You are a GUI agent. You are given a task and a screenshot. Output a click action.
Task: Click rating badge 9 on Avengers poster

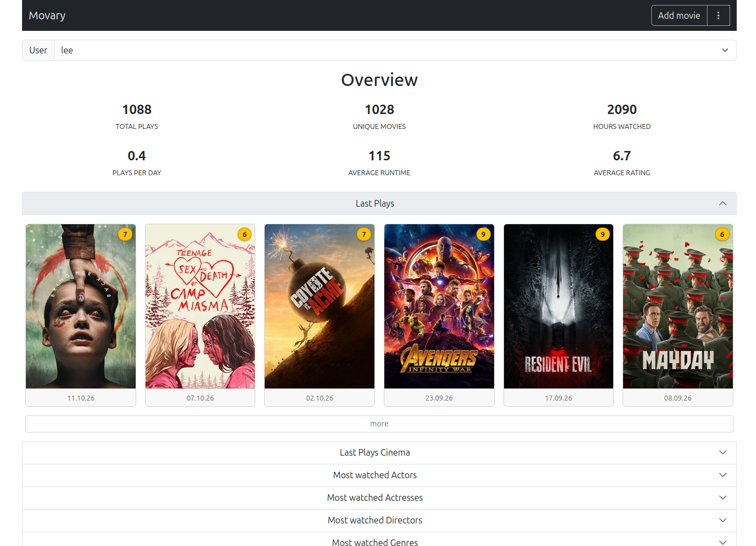(484, 234)
